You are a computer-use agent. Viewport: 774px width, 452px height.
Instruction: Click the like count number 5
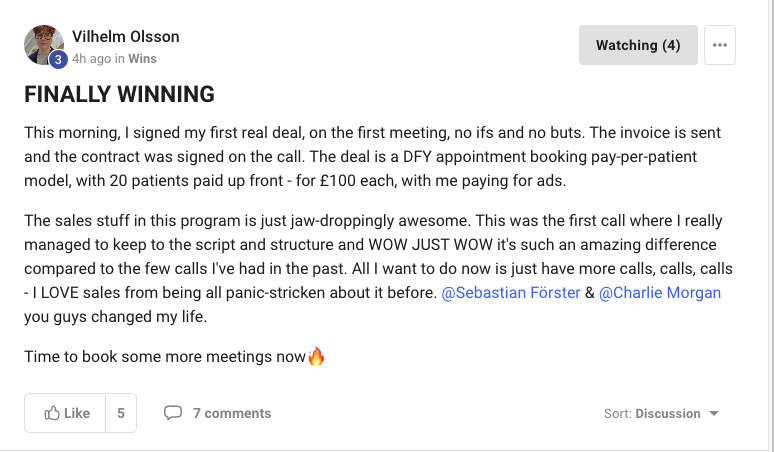[x=121, y=413]
